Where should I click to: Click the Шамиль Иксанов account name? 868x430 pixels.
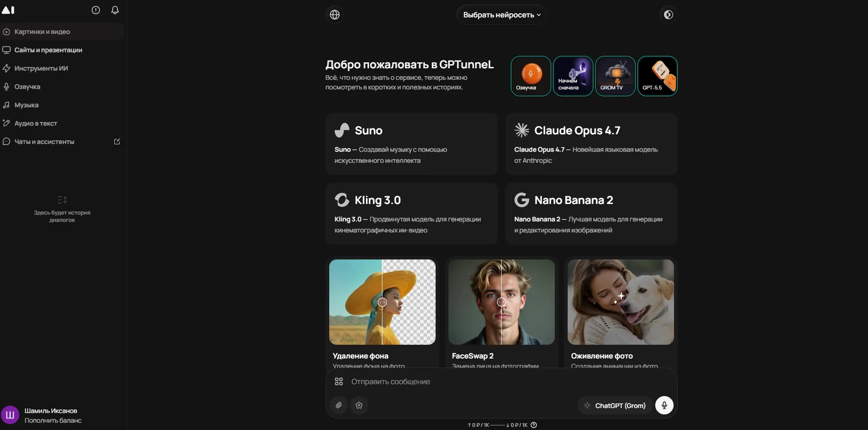[x=51, y=411]
